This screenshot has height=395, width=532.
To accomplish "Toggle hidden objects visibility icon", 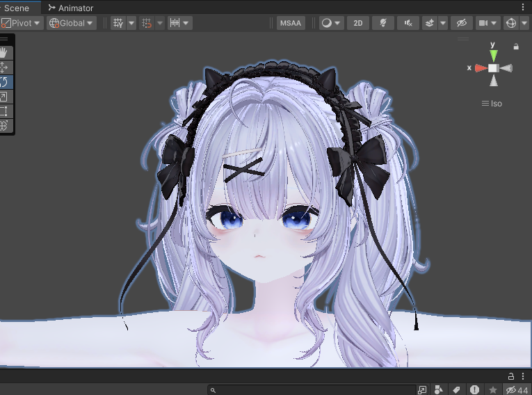I will click(x=462, y=23).
